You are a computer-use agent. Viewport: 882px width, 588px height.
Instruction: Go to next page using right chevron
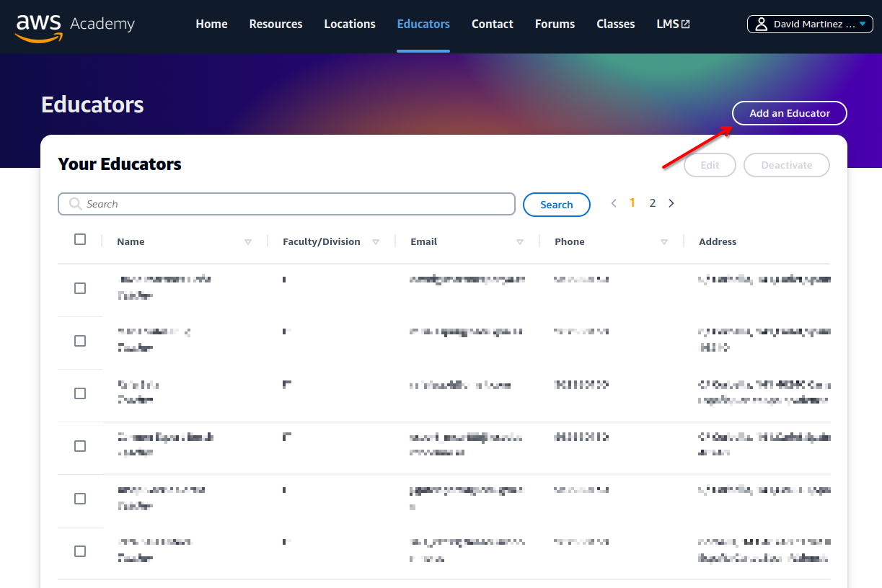coord(671,203)
